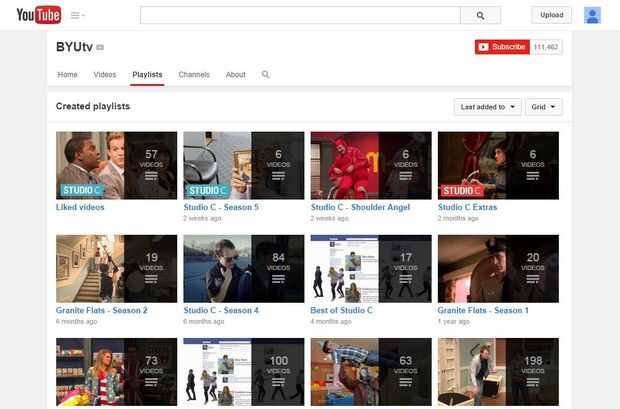Click the Studio C Season 5 thumbnail
620x409 pixels.
[244, 165]
